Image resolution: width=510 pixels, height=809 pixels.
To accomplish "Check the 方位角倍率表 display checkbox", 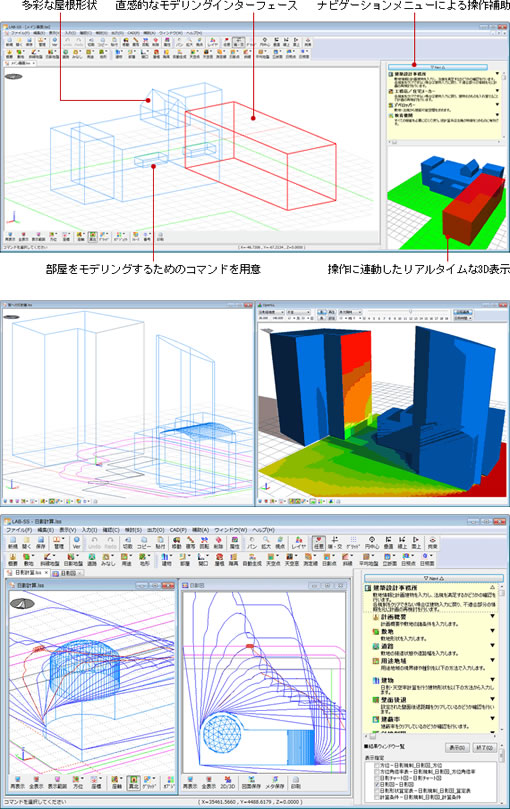I will [376, 771].
